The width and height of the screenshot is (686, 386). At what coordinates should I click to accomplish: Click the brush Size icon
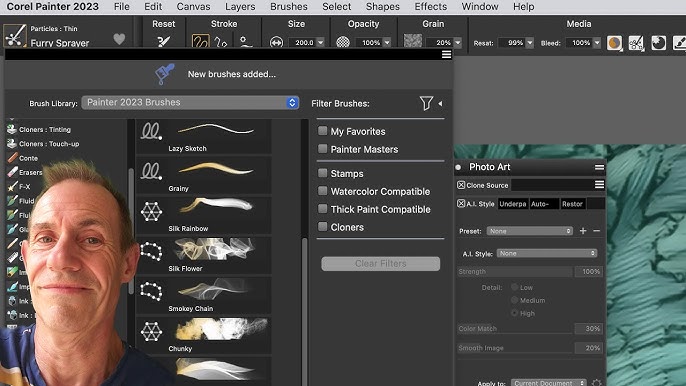point(276,42)
